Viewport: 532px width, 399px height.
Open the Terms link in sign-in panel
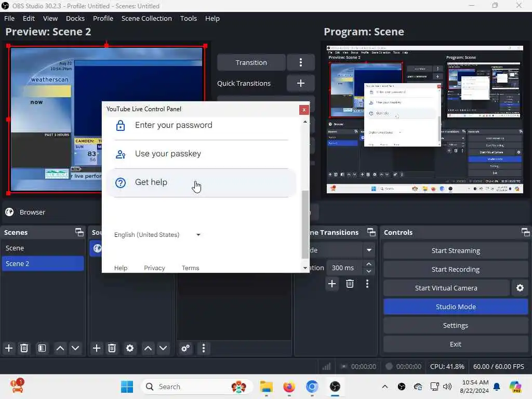(x=190, y=268)
